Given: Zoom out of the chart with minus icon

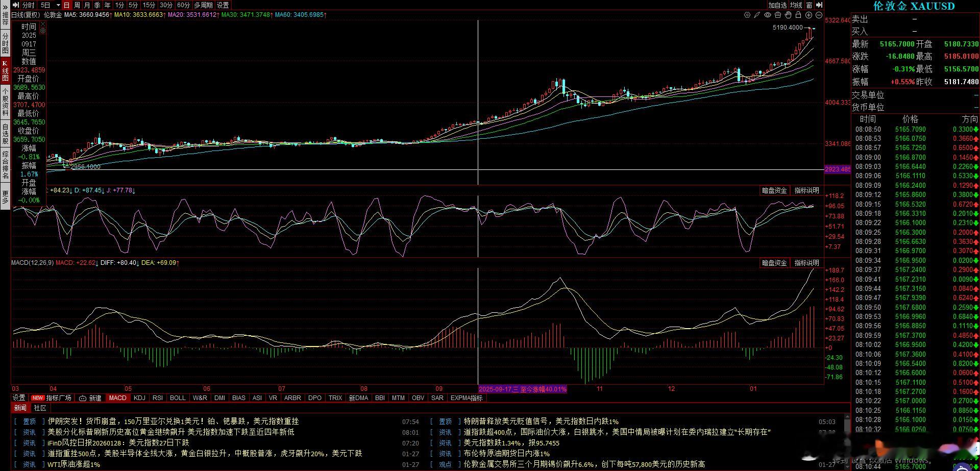Looking at the screenshot, I should (819, 15).
